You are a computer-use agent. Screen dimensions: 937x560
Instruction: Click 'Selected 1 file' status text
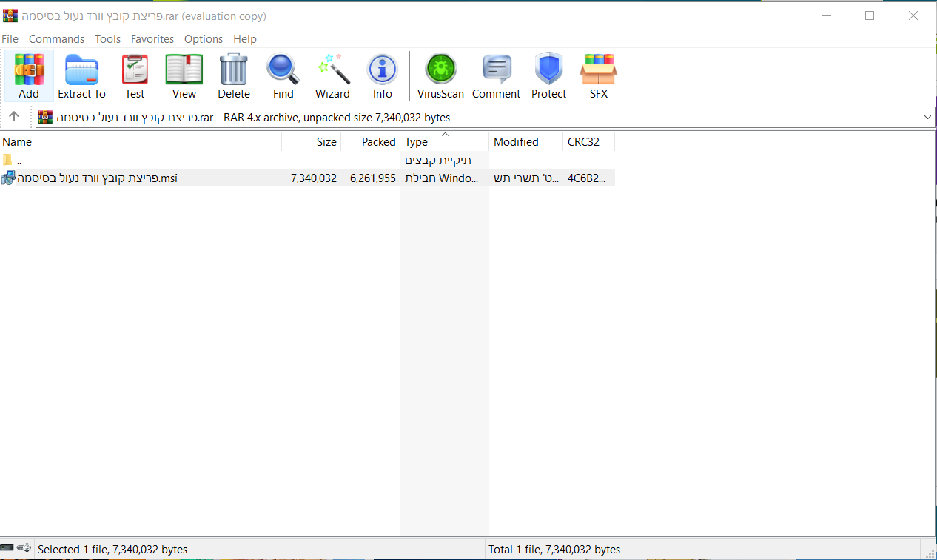point(112,549)
